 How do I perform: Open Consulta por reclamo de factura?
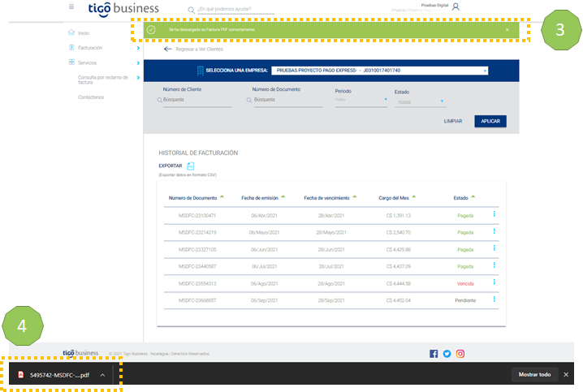coord(103,80)
